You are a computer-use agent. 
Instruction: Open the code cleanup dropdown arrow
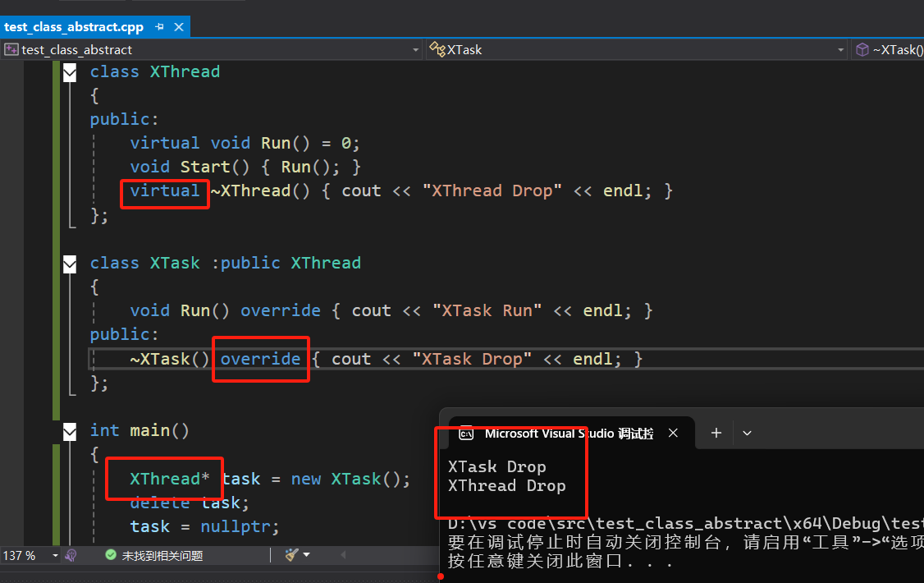click(306, 555)
